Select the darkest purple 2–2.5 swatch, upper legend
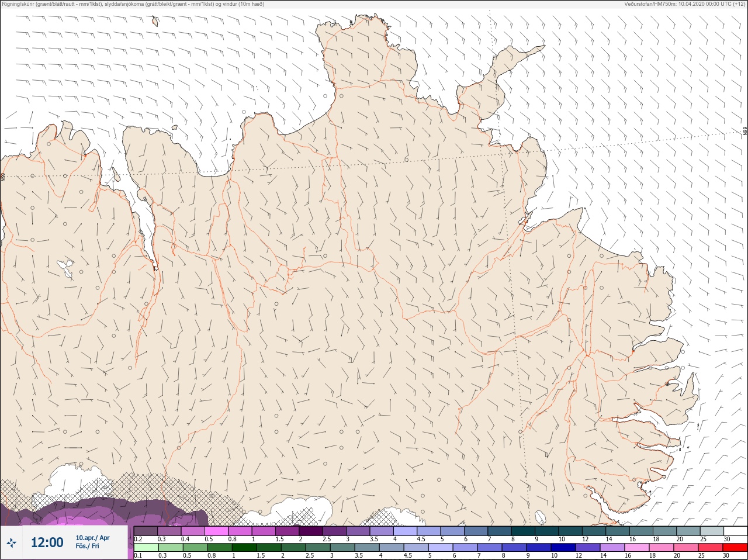 311,531
